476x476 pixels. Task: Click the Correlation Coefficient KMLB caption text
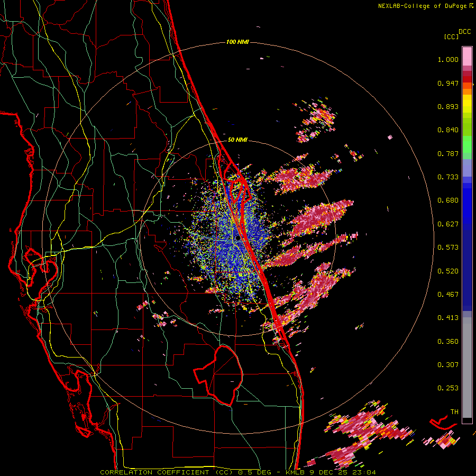pyautogui.click(x=238, y=472)
